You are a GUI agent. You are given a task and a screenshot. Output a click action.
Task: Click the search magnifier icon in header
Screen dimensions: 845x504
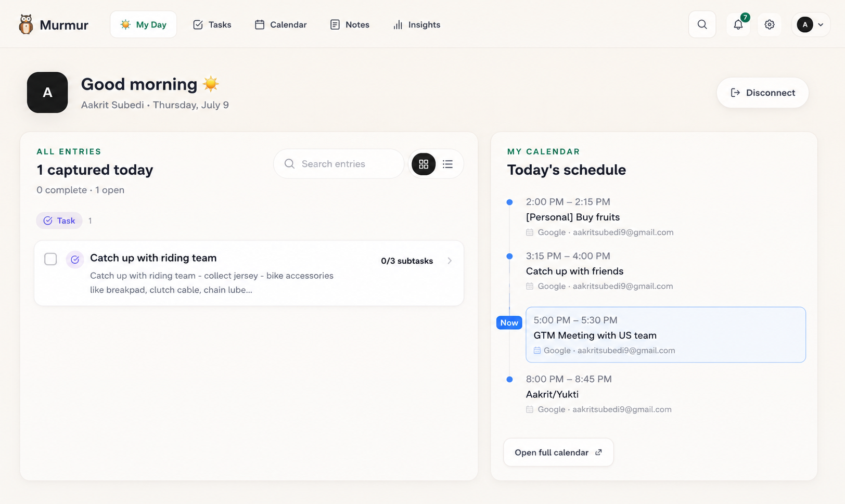(702, 24)
